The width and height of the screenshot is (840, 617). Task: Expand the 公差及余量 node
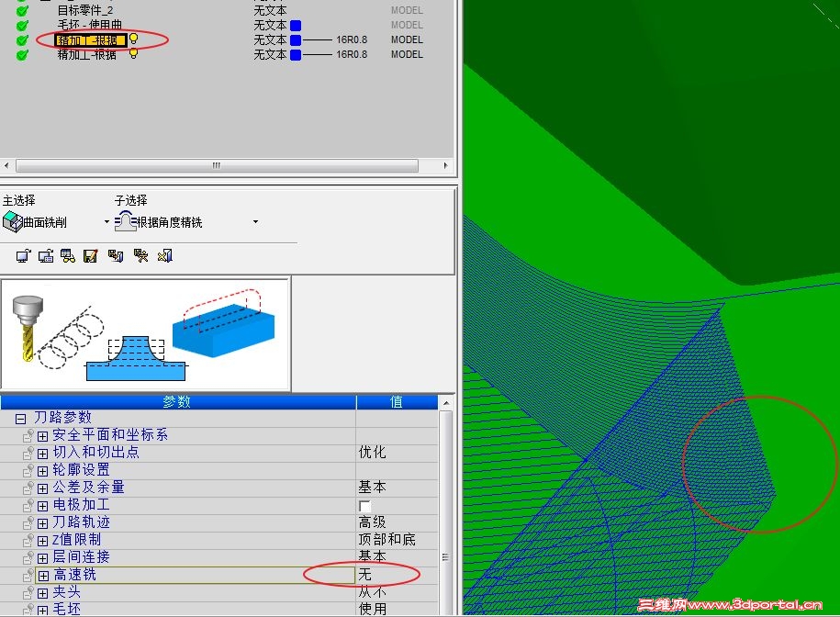[43, 489]
